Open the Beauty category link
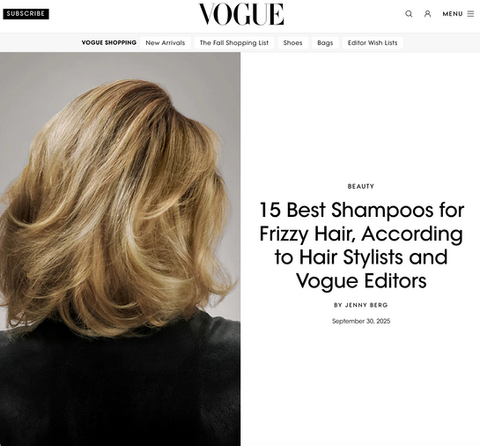 361,186
